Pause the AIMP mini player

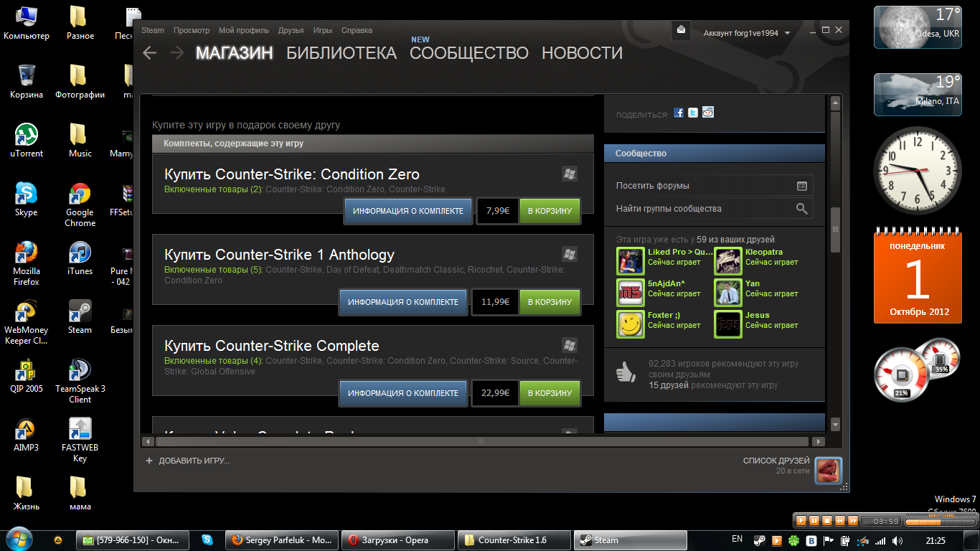point(814,521)
